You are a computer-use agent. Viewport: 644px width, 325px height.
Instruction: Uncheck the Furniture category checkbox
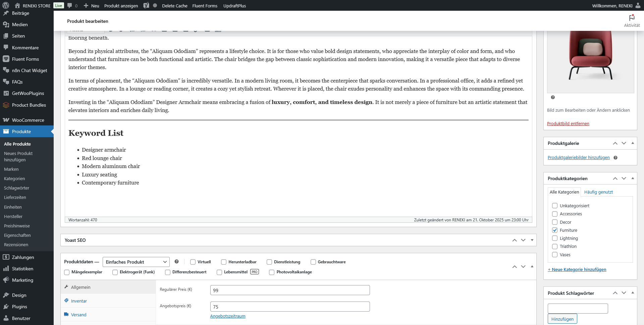pos(555,230)
